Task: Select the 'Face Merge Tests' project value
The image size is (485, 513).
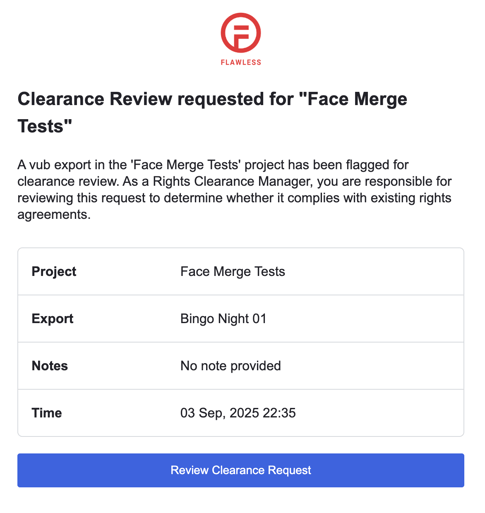Action: click(233, 272)
